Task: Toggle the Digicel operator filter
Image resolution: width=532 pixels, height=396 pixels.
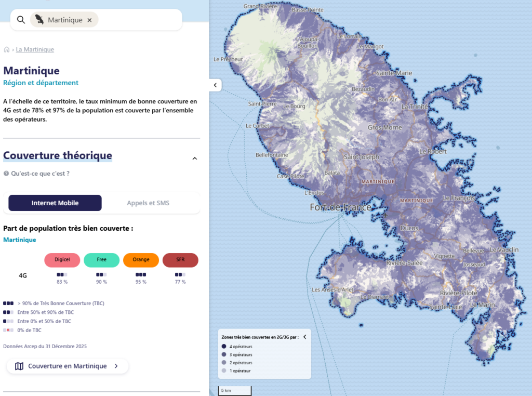Action: point(62,260)
